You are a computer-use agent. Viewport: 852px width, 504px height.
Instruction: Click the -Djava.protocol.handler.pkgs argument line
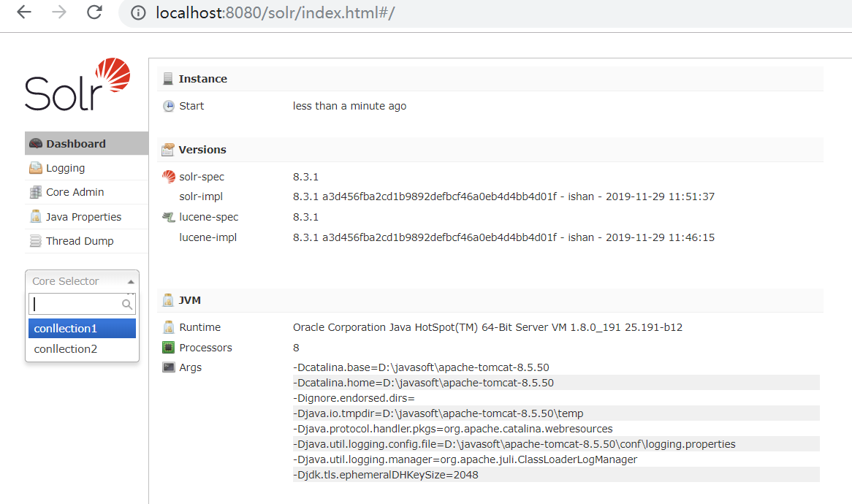[x=556, y=429]
